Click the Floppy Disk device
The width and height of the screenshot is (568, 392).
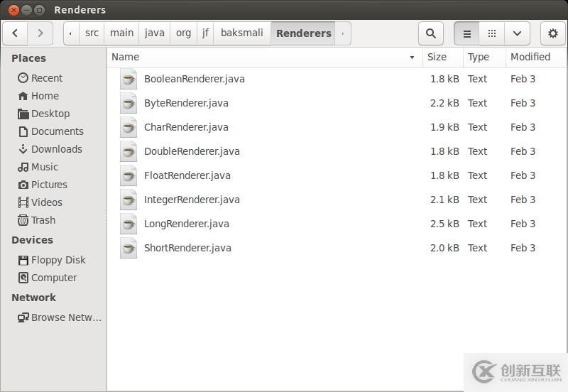pyautogui.click(x=58, y=260)
